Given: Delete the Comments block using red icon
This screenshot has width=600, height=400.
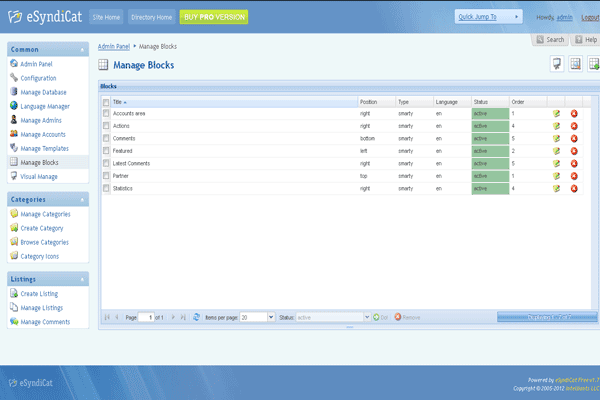Looking at the screenshot, I should pyautogui.click(x=574, y=138).
